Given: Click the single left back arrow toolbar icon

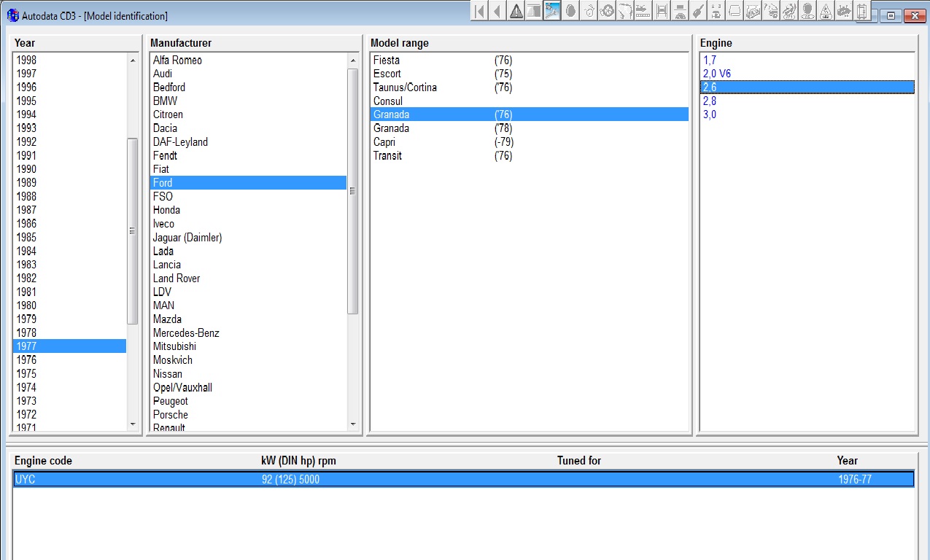Looking at the screenshot, I should [497, 11].
